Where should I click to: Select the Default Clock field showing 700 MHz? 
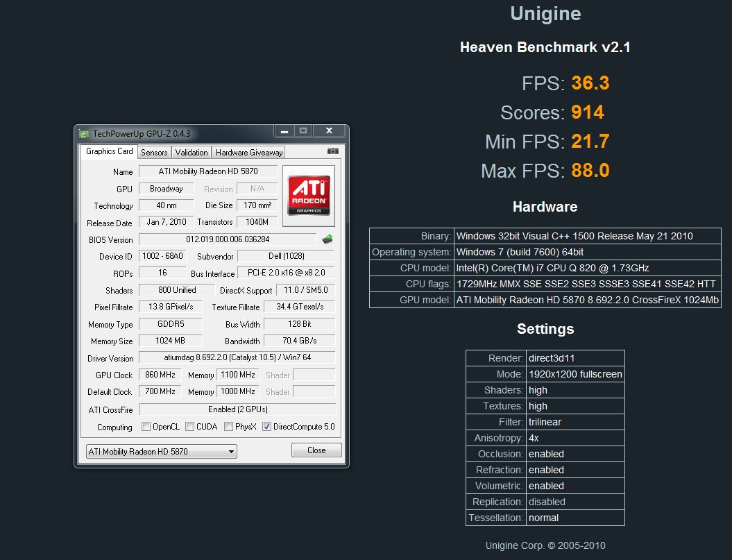click(160, 391)
